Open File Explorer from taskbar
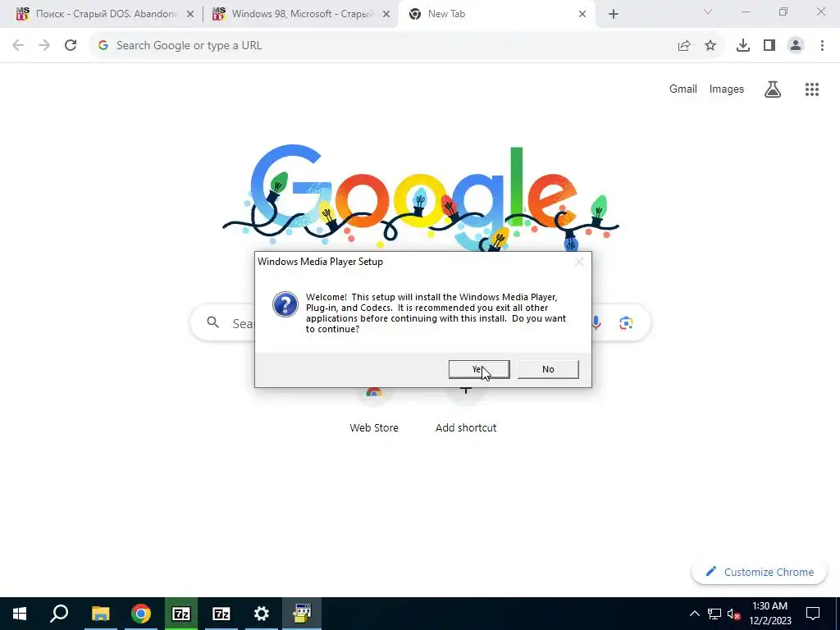Image resolution: width=840 pixels, height=630 pixels. (100, 614)
